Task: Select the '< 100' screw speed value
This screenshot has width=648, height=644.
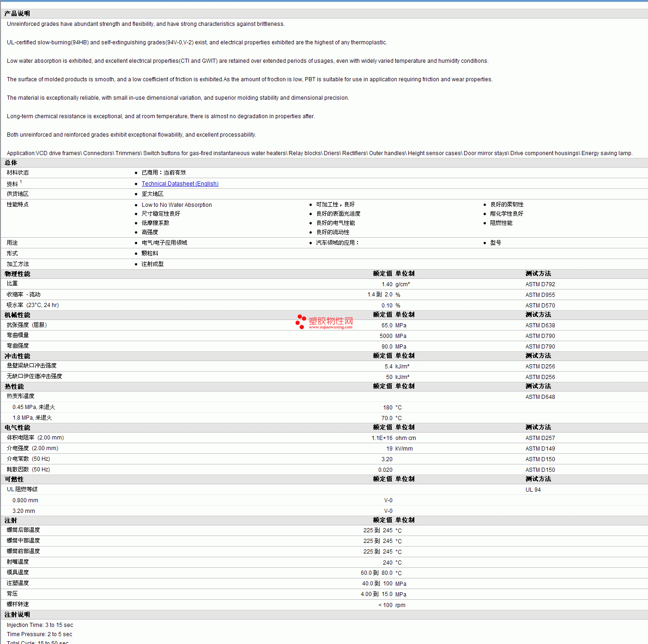Action: tap(385, 605)
